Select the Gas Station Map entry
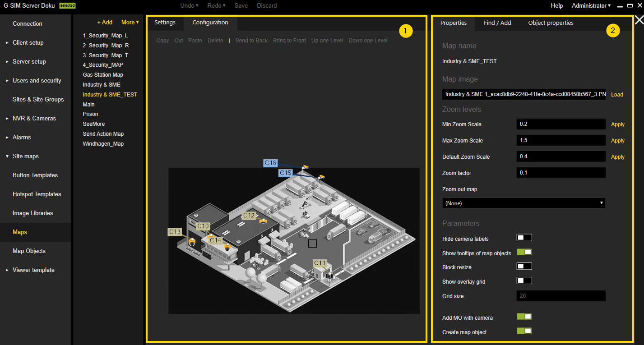 point(103,75)
